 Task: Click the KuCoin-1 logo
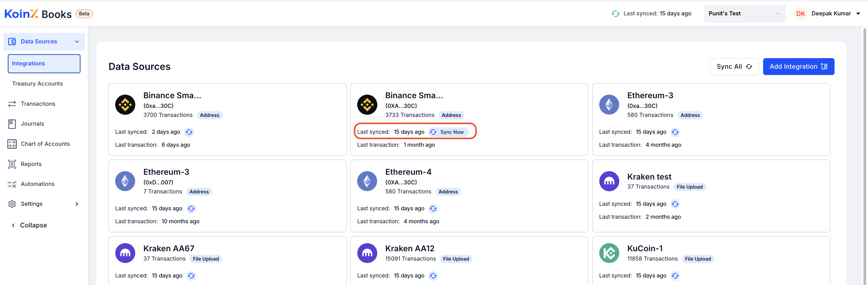point(609,253)
